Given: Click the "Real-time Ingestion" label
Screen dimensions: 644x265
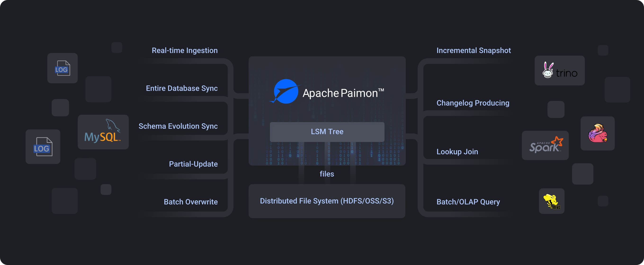Looking at the screenshot, I should [x=185, y=50].
